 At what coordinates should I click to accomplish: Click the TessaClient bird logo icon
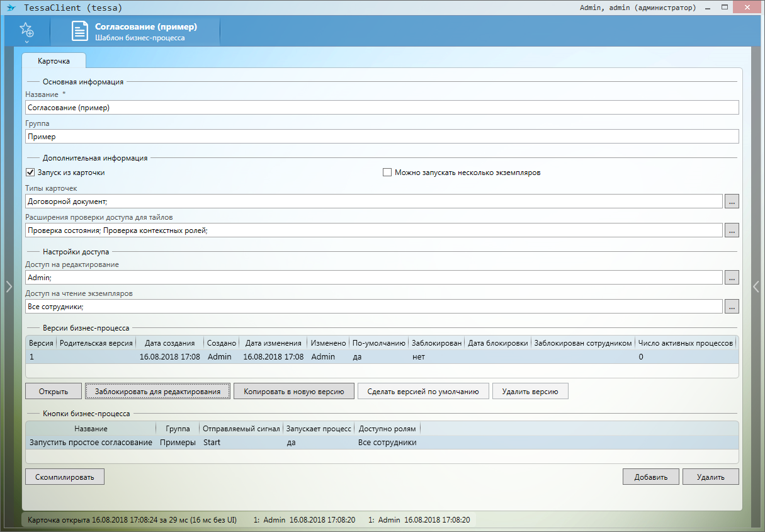point(11,8)
